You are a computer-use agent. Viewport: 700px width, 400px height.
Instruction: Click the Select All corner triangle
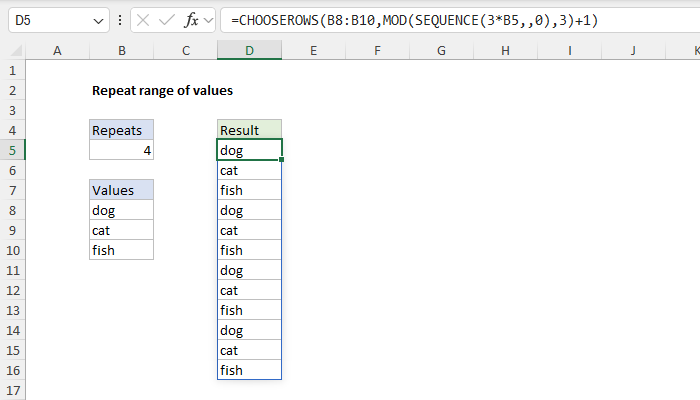[x=12, y=50]
